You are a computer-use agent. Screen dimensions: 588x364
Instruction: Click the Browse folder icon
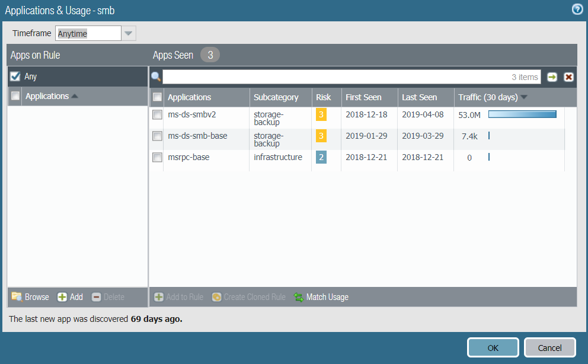(x=17, y=297)
